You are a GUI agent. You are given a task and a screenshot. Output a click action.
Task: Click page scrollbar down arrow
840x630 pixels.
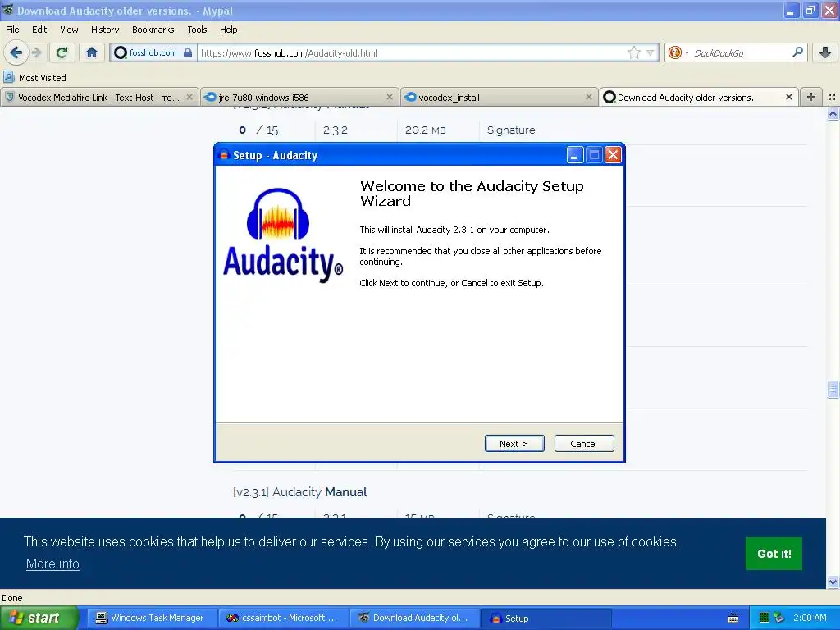click(833, 582)
